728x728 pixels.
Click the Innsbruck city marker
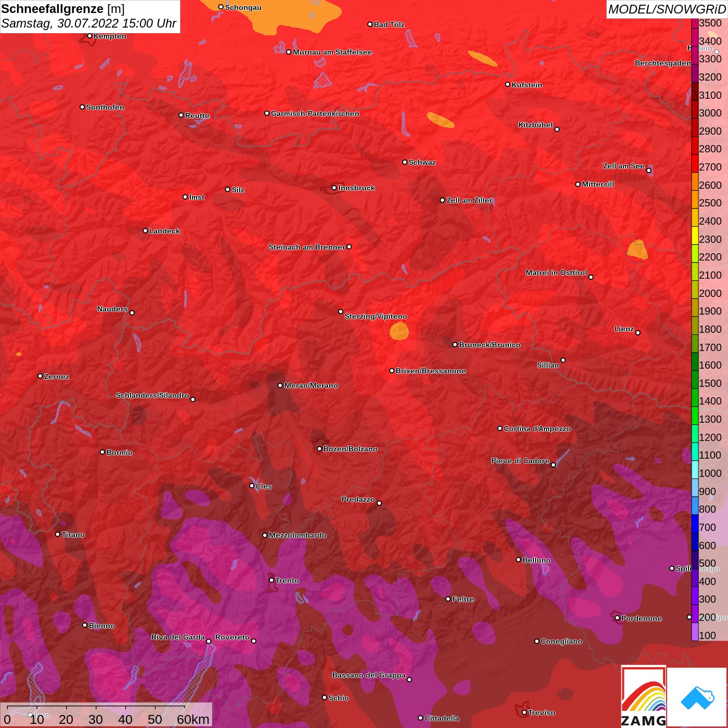(x=334, y=188)
